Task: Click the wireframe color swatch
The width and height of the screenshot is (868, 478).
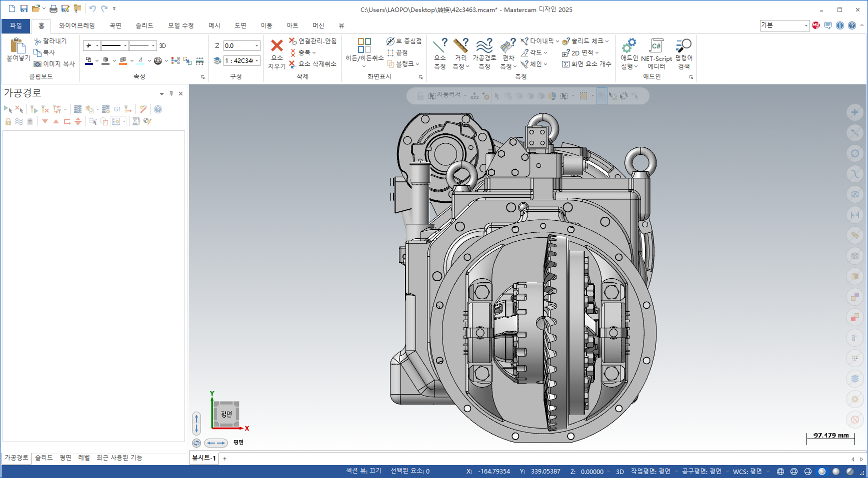Action: (89, 61)
